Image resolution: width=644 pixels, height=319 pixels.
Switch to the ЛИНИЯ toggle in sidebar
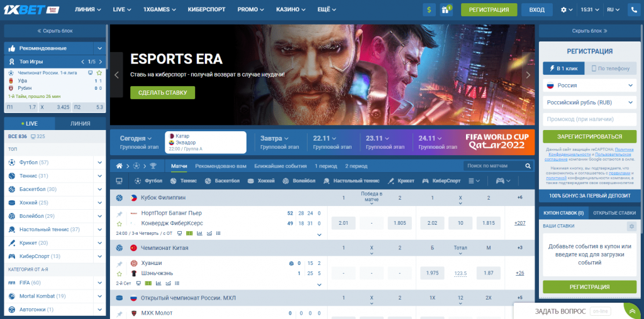click(x=80, y=124)
